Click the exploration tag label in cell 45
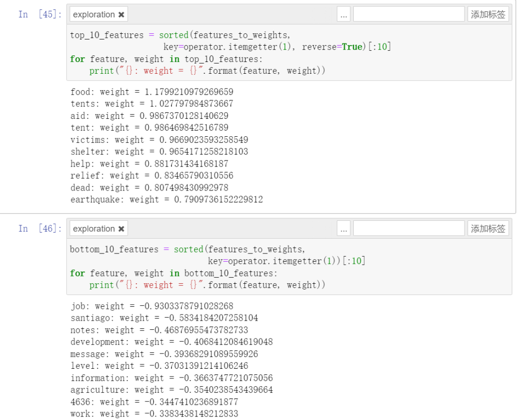525x420 pixels. [94, 15]
